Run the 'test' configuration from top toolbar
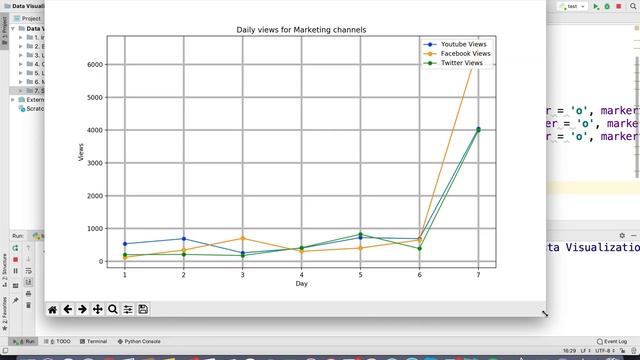 (596, 7)
